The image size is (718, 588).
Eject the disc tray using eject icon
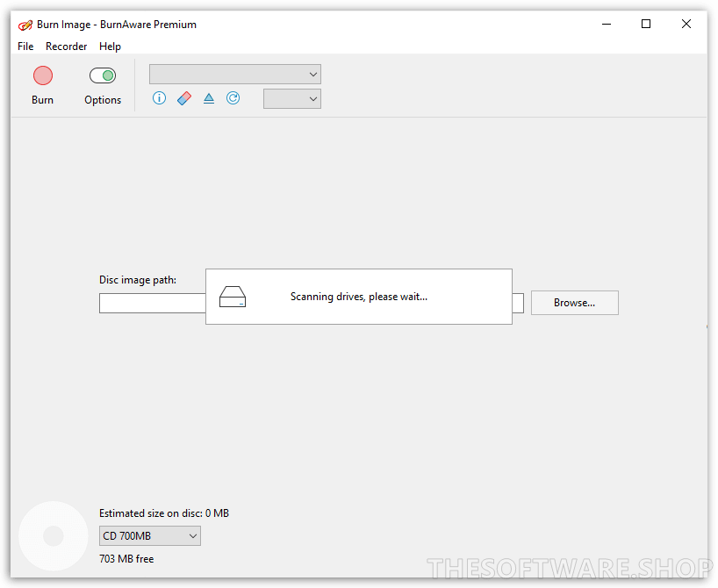tap(209, 98)
